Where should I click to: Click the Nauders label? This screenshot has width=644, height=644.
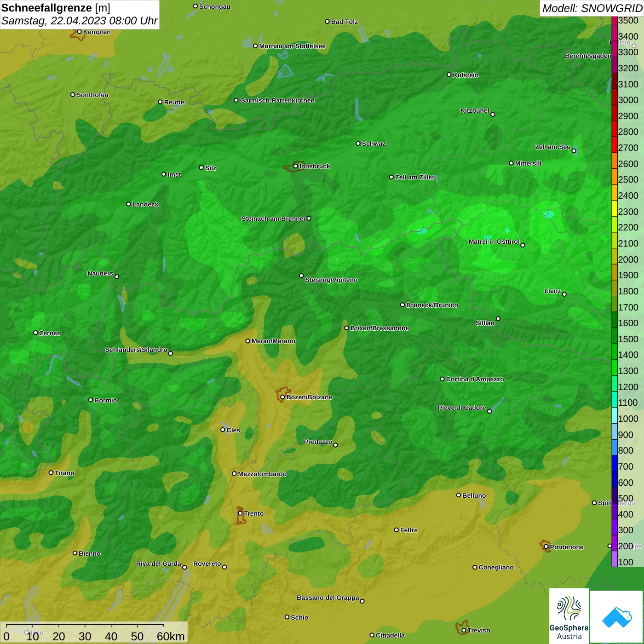[100, 273]
